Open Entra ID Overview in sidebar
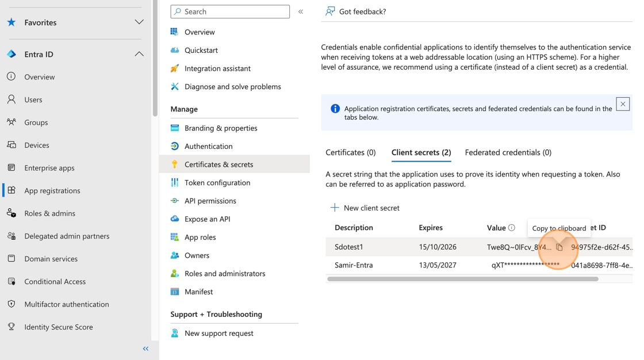Screen dimensions: 644x360 [39, 77]
